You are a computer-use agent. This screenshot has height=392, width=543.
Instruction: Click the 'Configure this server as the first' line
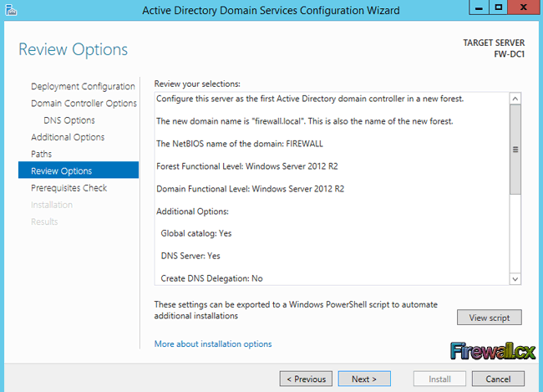tap(310, 99)
